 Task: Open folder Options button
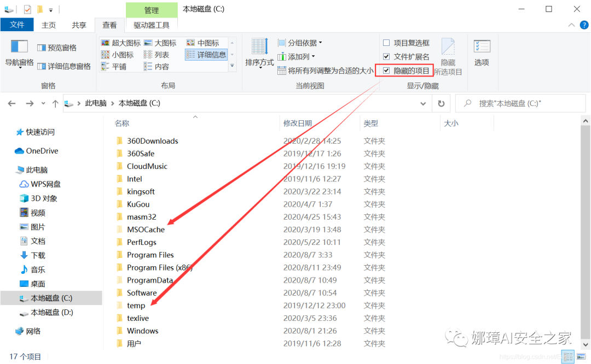[x=482, y=52]
